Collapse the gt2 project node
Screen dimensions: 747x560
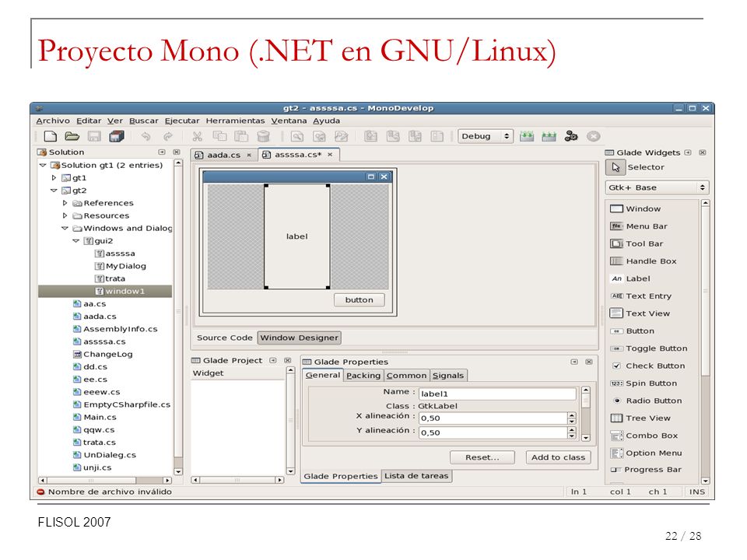pos(54,191)
